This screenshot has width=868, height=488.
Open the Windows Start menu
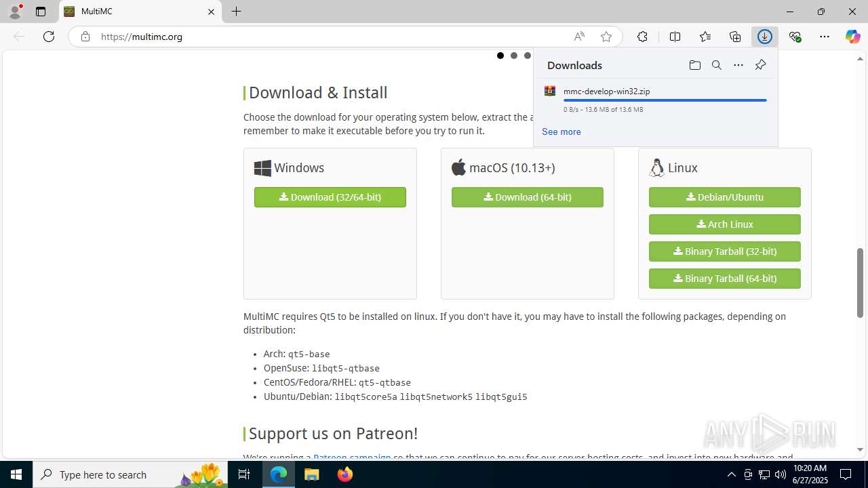click(x=16, y=474)
